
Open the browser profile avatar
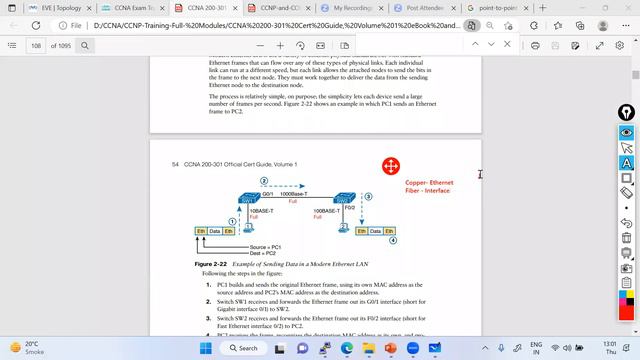pos(603,26)
